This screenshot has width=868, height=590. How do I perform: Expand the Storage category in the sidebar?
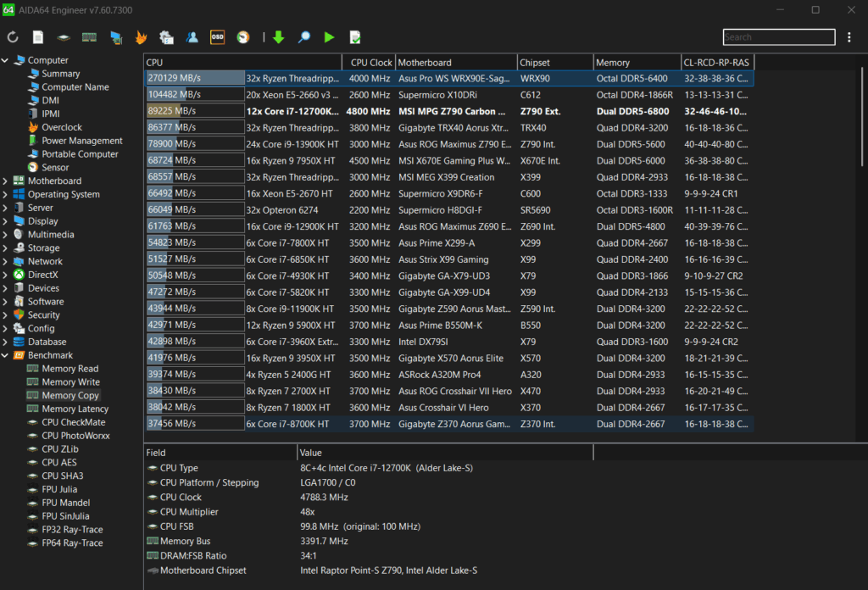point(7,248)
